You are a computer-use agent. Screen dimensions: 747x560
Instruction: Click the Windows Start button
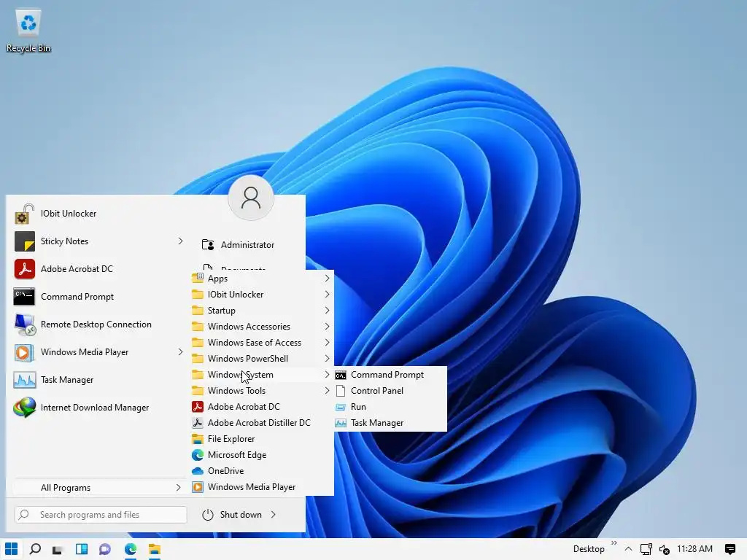coord(11,549)
